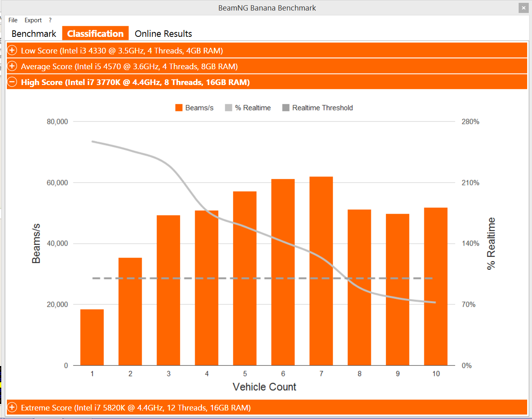The height and width of the screenshot is (419, 532).
Task: Click the bar for vehicle count 4
Action: pyautogui.click(x=206, y=288)
